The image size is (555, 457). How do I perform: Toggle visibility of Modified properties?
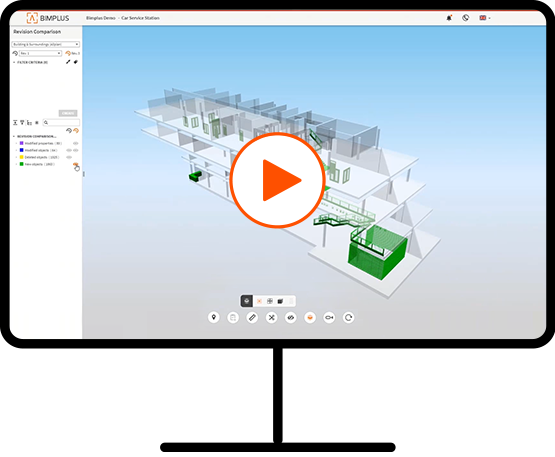(75, 143)
